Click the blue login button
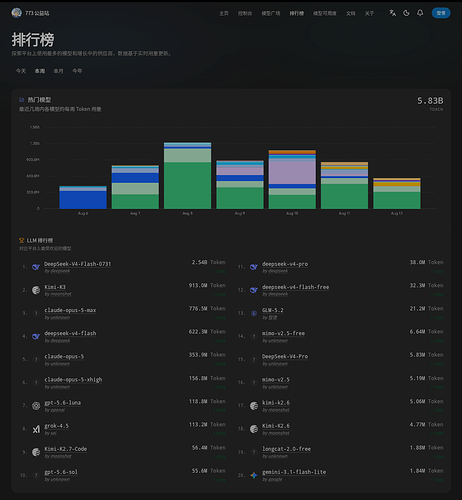462x500 pixels. 441,13
